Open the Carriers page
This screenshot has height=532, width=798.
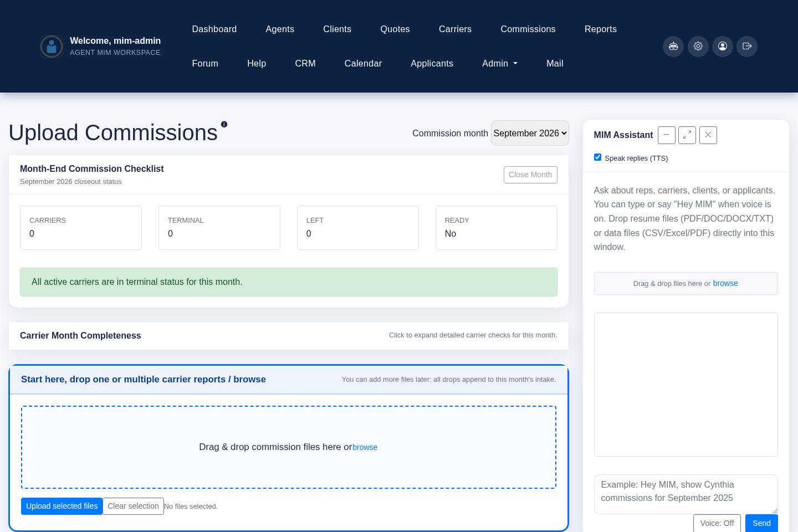[x=456, y=29]
